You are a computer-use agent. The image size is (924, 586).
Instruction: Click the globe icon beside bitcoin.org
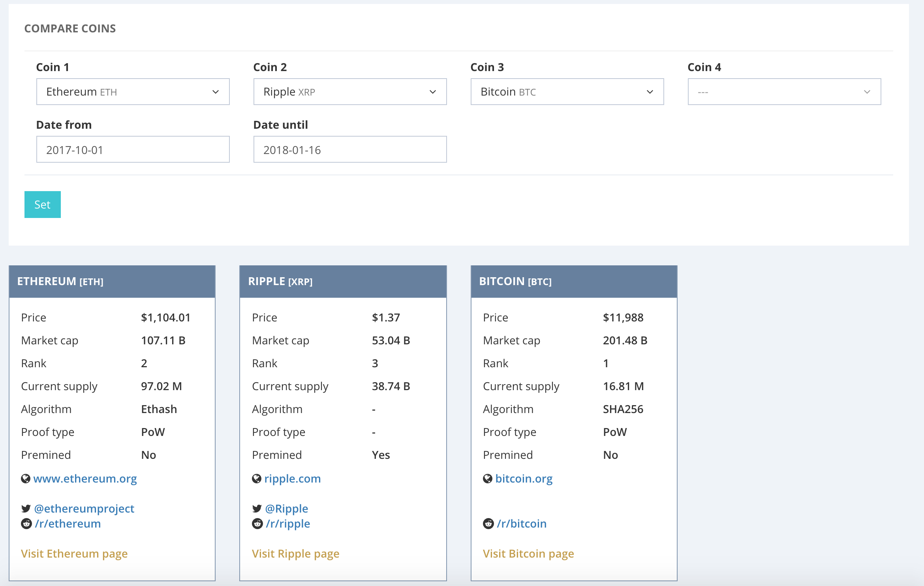[x=488, y=479]
